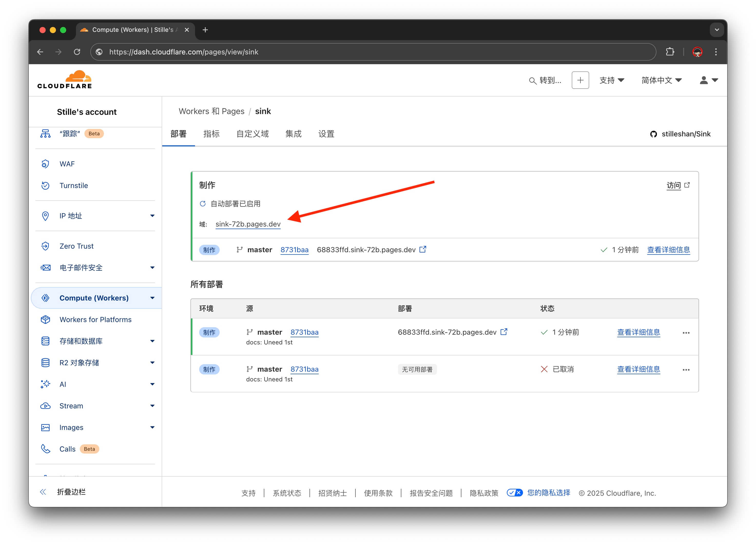
Task: Click the 存储和数据库 database icon
Action: [45, 341]
